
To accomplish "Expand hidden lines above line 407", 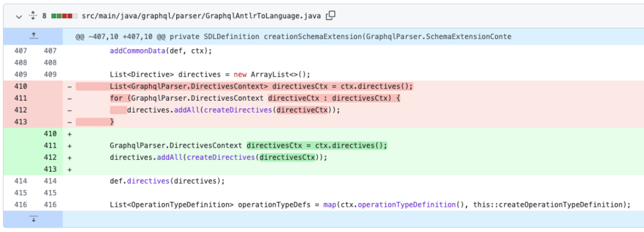I will pyautogui.click(x=33, y=36).
